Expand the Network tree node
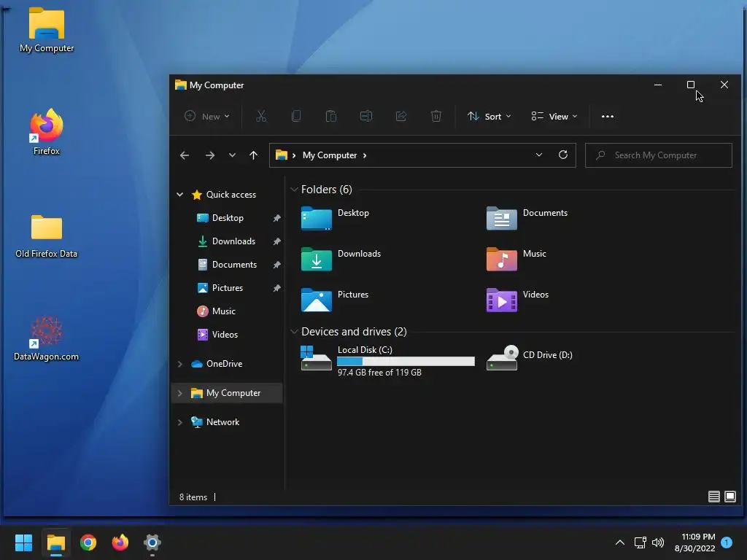Image resolution: width=747 pixels, height=560 pixels. tap(179, 422)
